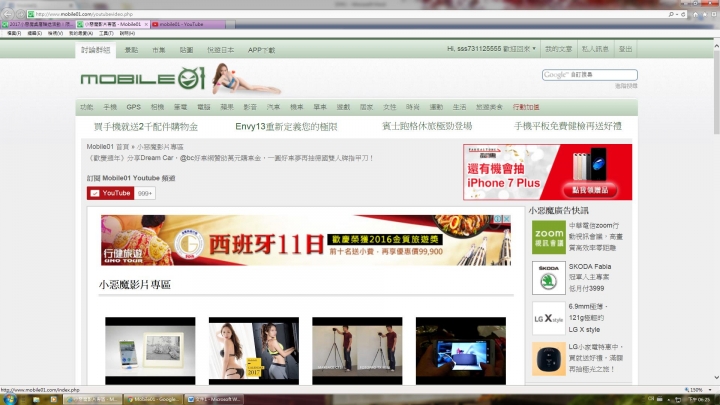Screen dimensions: 720x405
Task: Play the phone and tablet video thumbnail
Action: click(150, 351)
